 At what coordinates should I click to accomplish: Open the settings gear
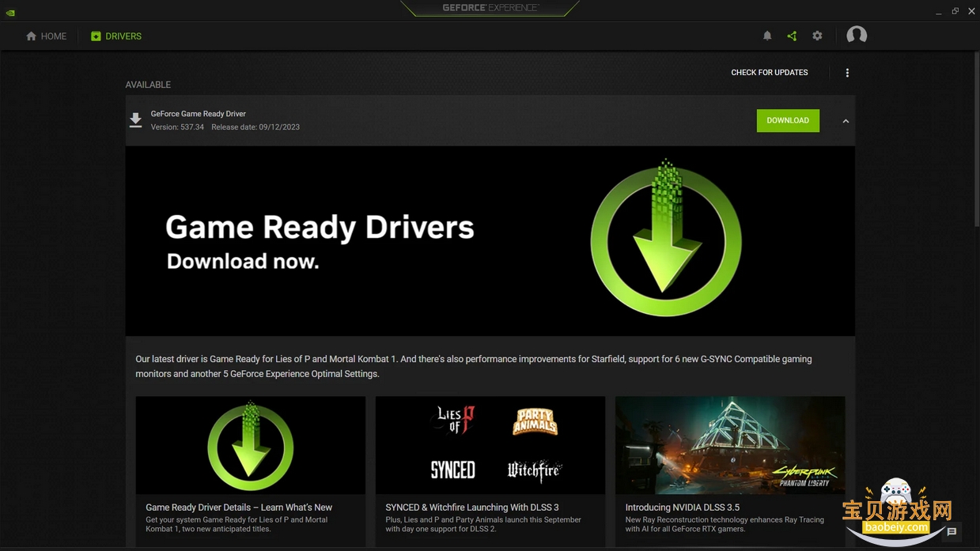coord(817,36)
